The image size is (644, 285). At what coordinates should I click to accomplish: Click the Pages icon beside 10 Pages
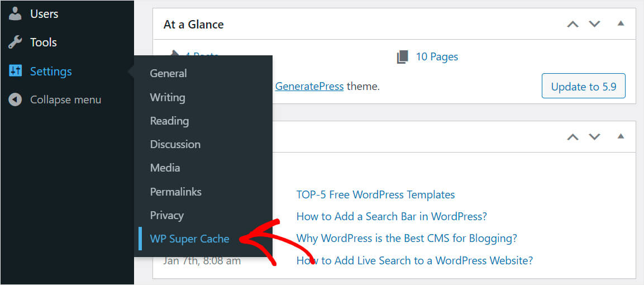tap(403, 56)
